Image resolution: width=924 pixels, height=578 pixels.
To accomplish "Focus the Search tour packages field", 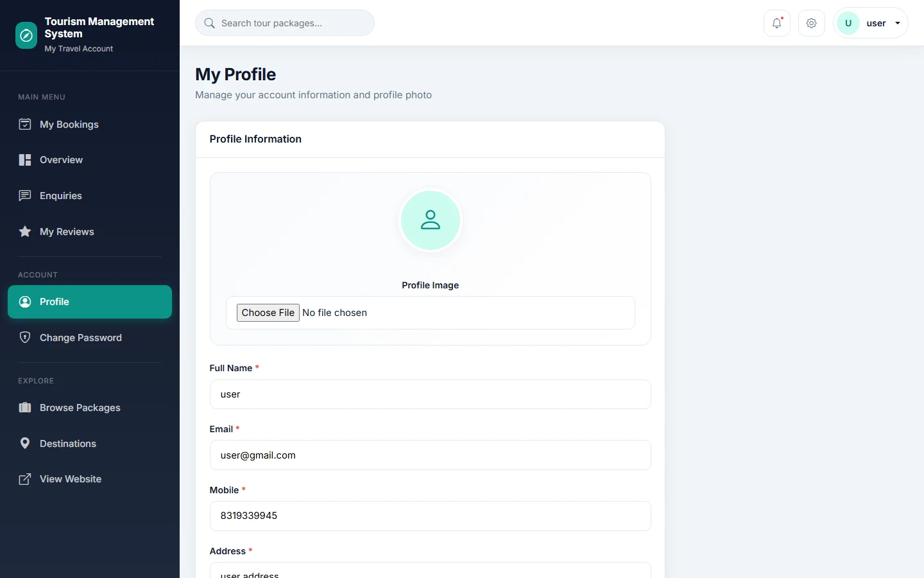I will pyautogui.click(x=285, y=23).
